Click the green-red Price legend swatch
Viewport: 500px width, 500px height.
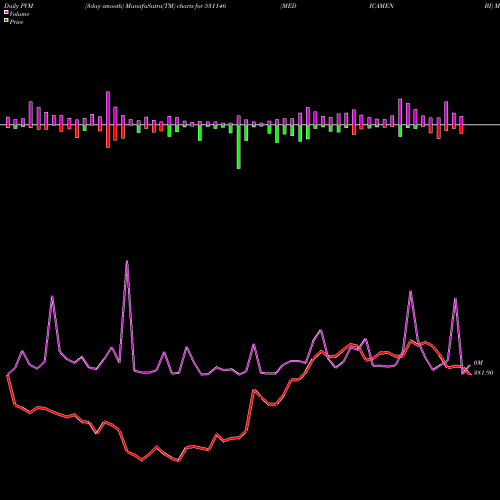tap(6, 21)
